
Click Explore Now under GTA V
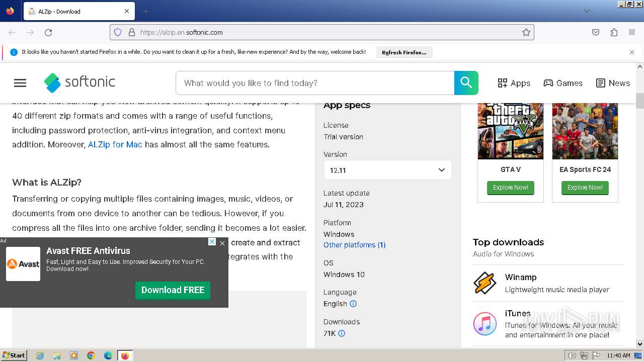click(510, 188)
